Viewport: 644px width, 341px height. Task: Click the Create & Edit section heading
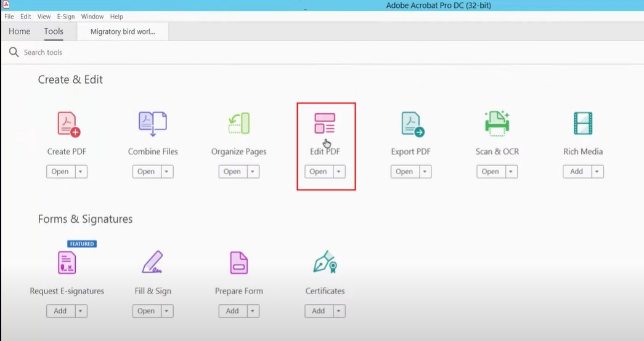[x=70, y=79]
